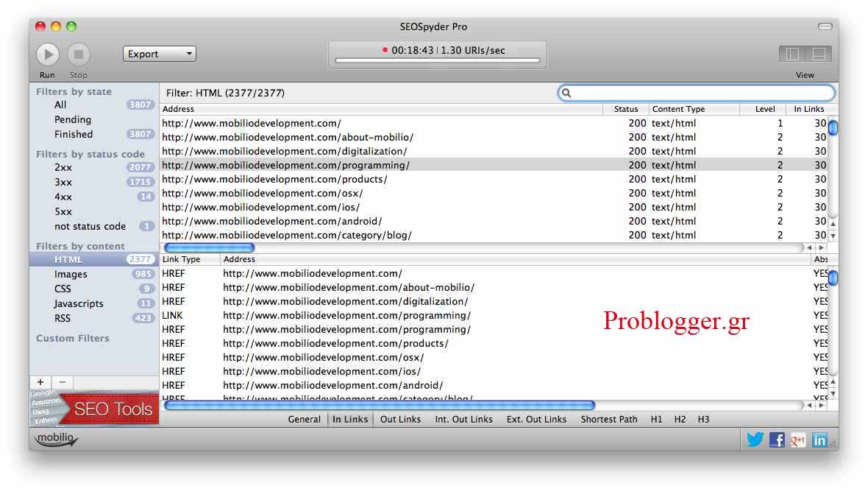Click the mobilio logo
The height and width of the screenshot is (491, 868).
pyautogui.click(x=56, y=438)
